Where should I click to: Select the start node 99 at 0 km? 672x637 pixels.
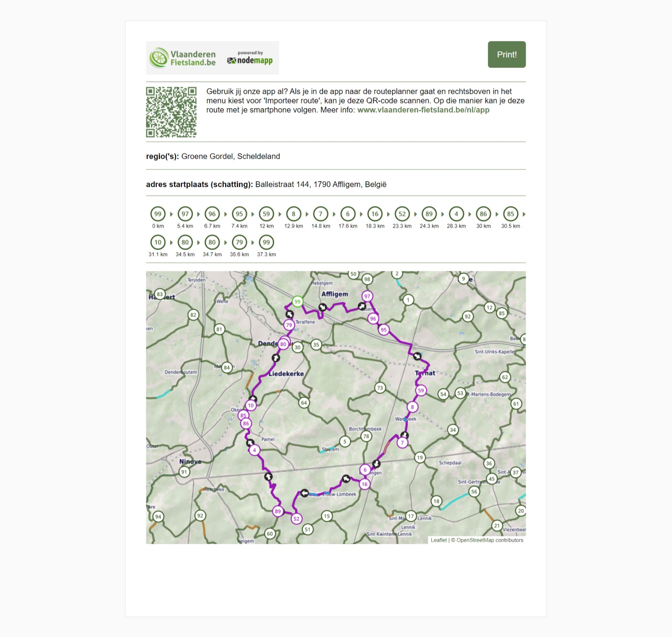tap(158, 214)
